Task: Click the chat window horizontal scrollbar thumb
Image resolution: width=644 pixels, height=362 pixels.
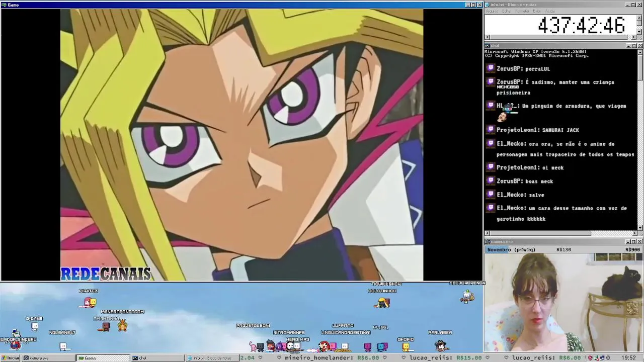Action: coord(540,233)
